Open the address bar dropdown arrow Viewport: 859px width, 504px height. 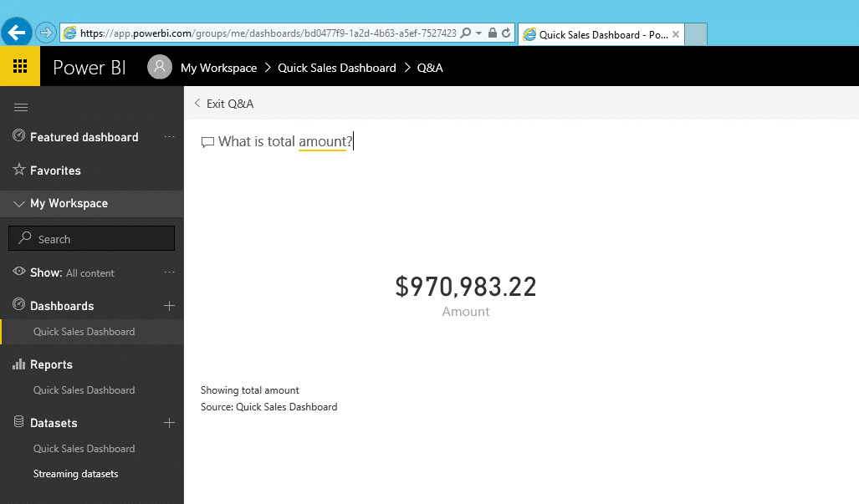click(x=478, y=33)
